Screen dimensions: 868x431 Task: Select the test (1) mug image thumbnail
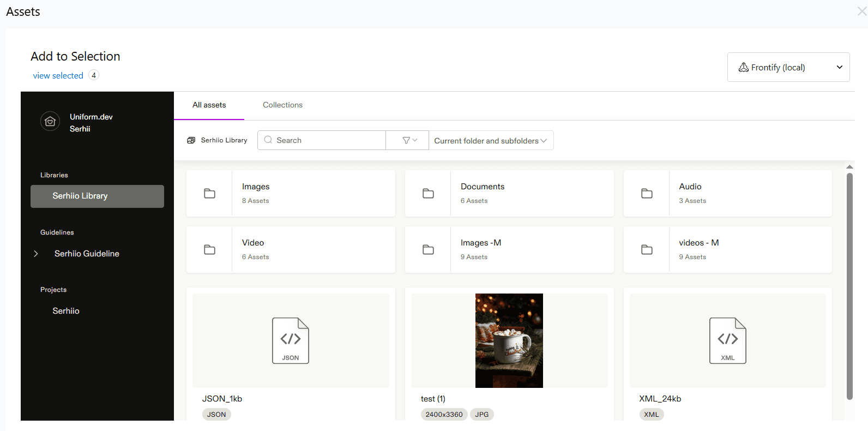click(509, 340)
